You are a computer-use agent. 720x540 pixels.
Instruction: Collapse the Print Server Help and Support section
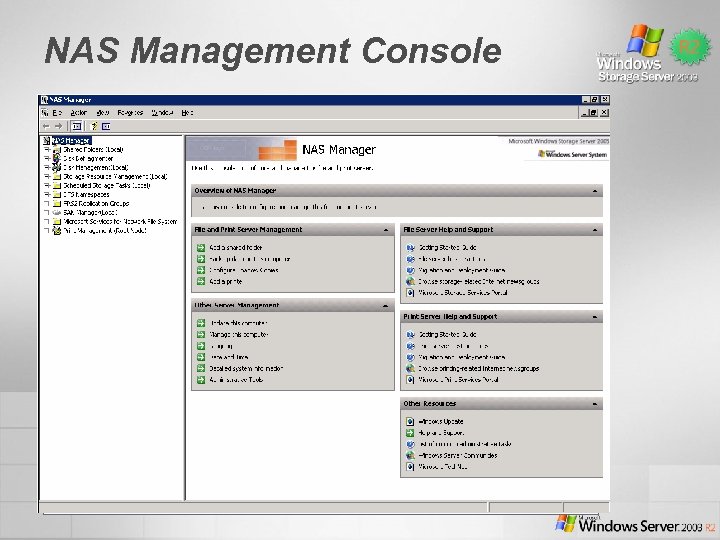[x=595, y=317]
